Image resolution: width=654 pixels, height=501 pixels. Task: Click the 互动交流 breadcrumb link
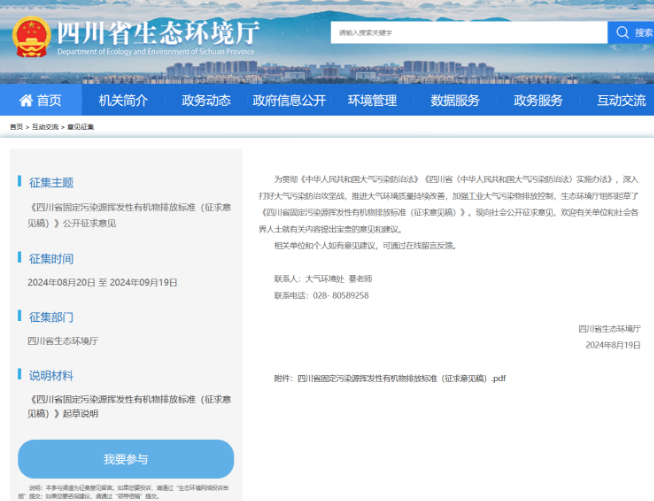pyautogui.click(x=45, y=127)
